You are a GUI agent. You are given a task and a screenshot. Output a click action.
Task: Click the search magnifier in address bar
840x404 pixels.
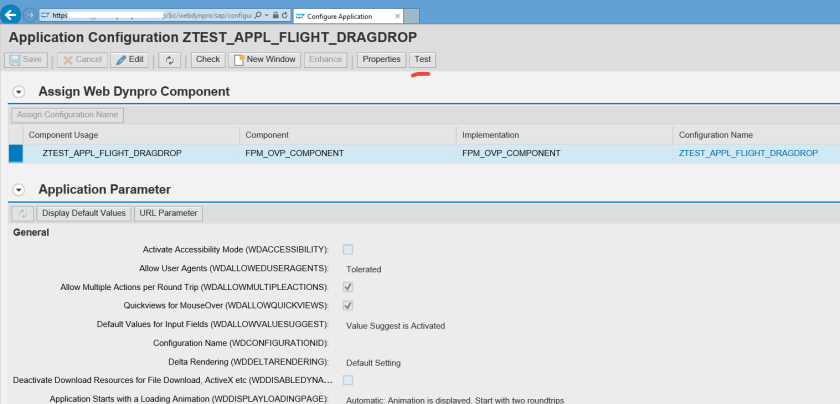click(258, 16)
